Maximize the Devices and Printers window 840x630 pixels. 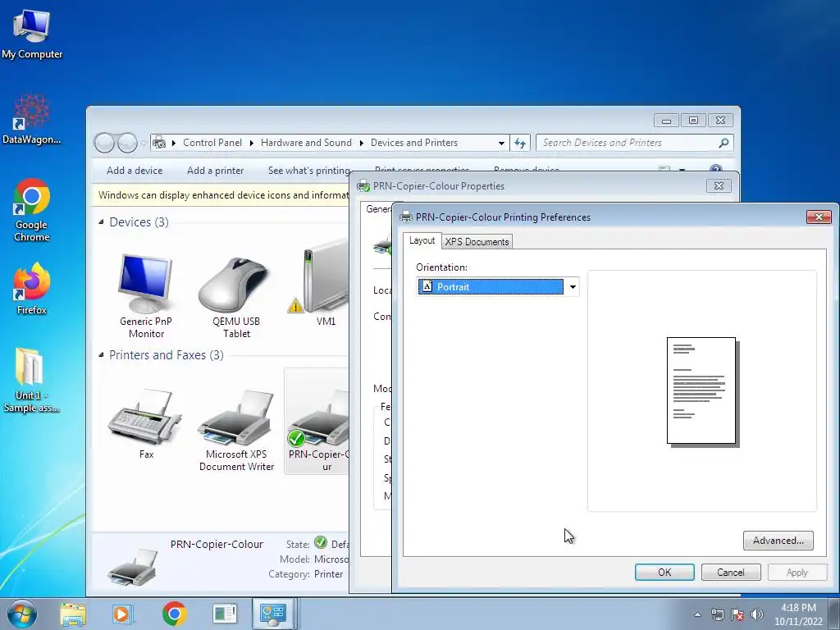click(693, 120)
